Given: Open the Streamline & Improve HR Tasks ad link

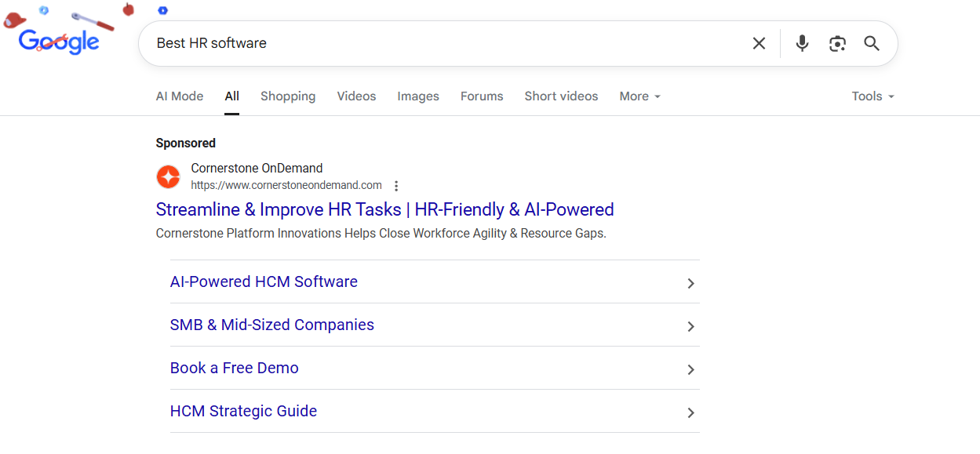Looking at the screenshot, I should click(x=384, y=209).
